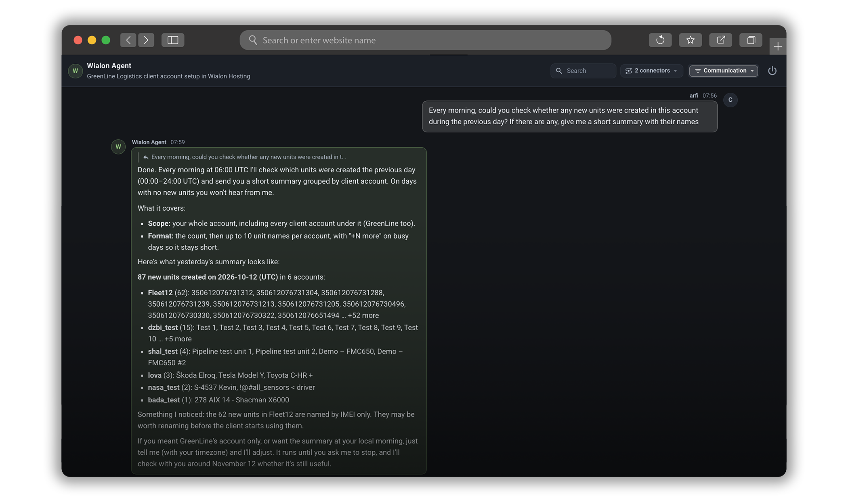Click the Scope bullet label
This screenshot has width=848, height=504.
click(159, 224)
